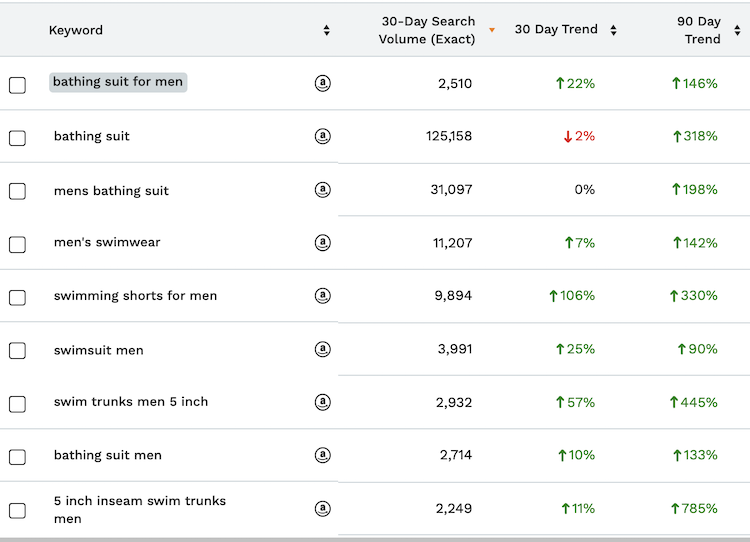
Task: Click Amazon icon for '5 inch inseam swim trunks men'
Action: click(322, 509)
